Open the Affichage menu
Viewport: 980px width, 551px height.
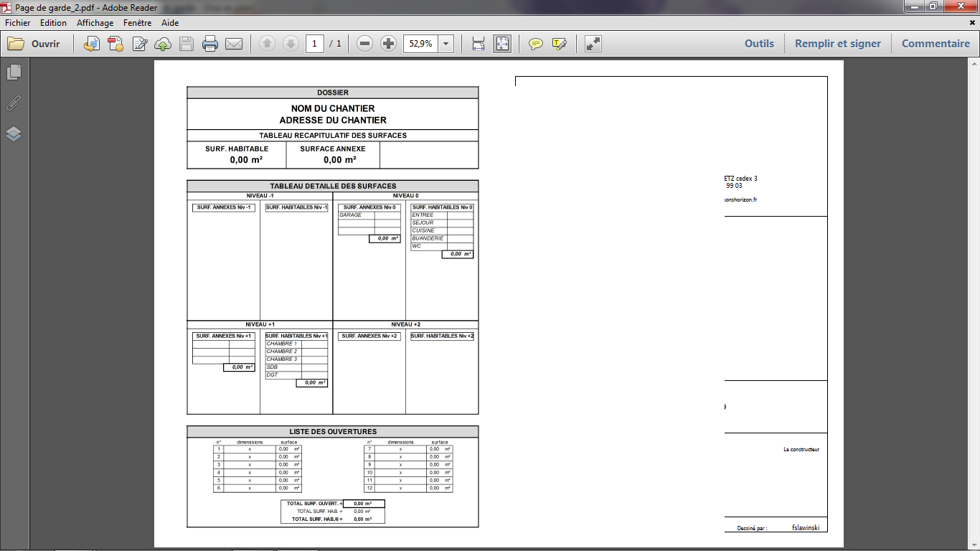[95, 23]
